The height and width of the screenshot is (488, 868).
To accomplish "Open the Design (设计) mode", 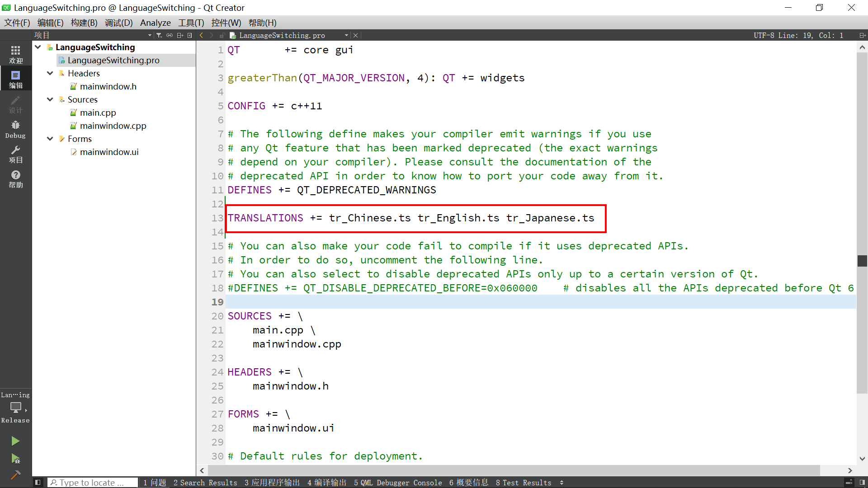I will [x=16, y=103].
